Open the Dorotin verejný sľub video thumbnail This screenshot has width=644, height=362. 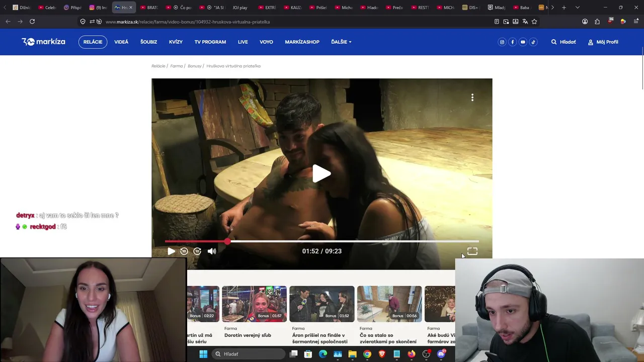tap(254, 304)
